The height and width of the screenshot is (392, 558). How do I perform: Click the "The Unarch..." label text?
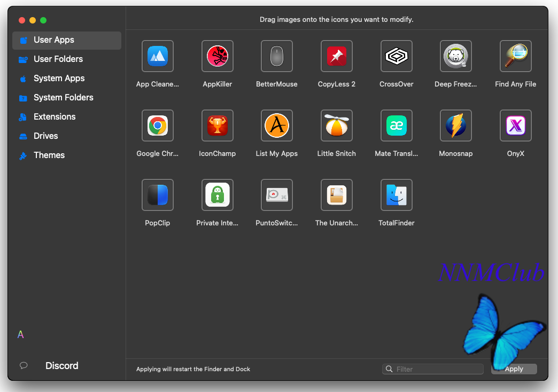click(x=337, y=223)
